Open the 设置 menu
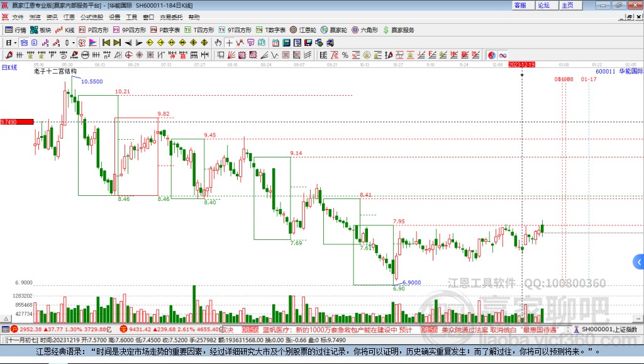Viewport: 644px width, 364px height. 114,17
